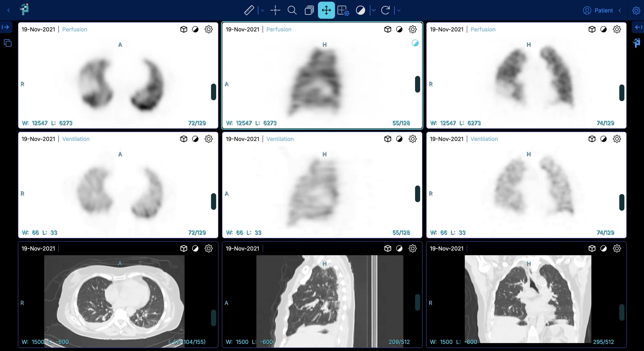Select the zoom magnifier tool
The image size is (644, 351).
coord(292,10)
